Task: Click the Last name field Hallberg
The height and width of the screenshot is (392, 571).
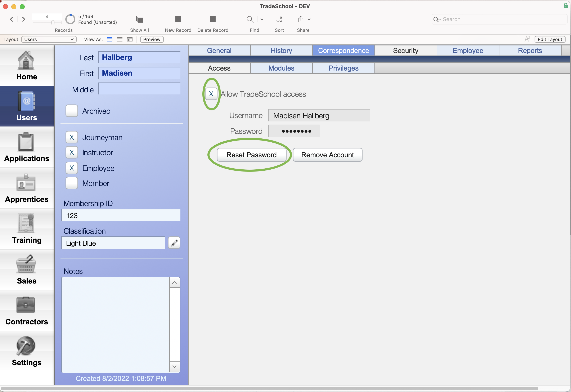Action: click(x=139, y=57)
